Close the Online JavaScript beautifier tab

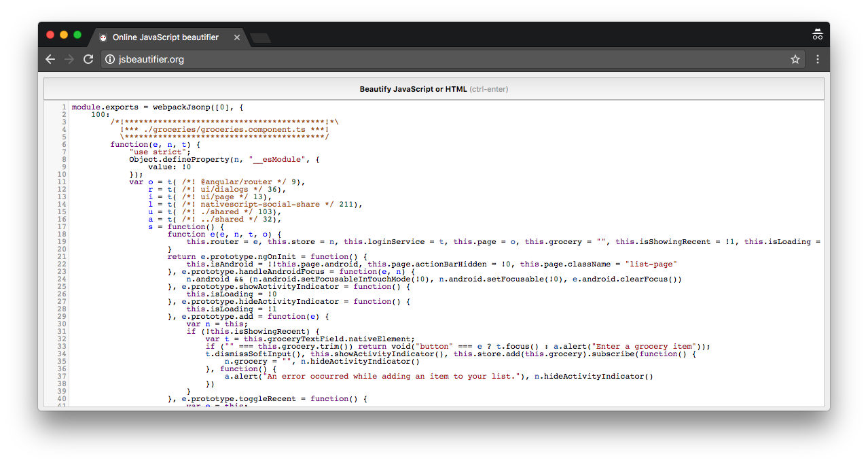tap(237, 37)
